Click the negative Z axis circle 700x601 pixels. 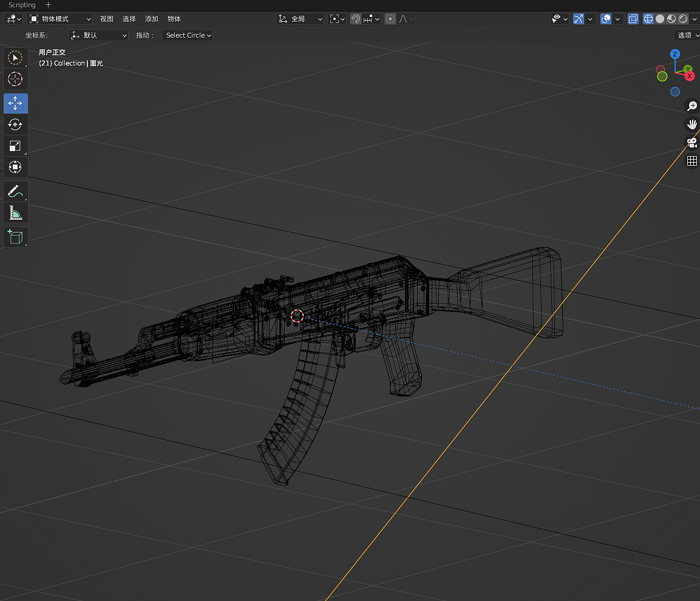tap(675, 92)
